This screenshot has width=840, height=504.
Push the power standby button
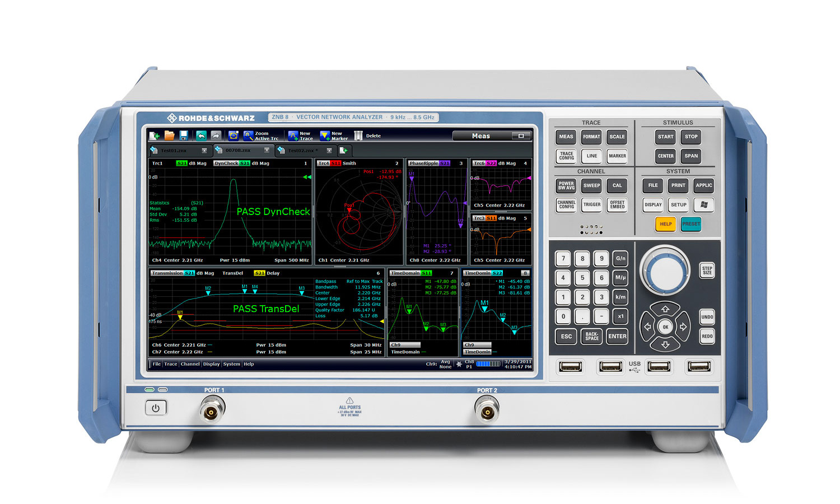(x=156, y=408)
